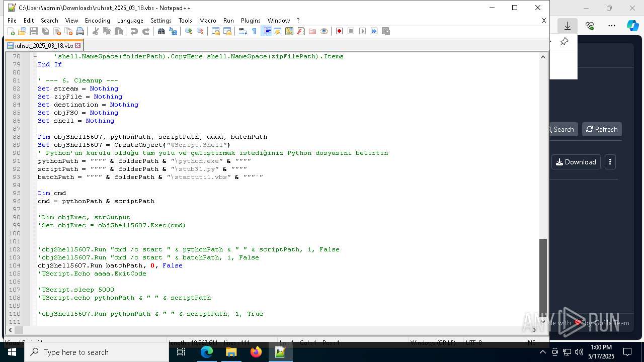Click Edge browser essentials heart icon

(590, 26)
